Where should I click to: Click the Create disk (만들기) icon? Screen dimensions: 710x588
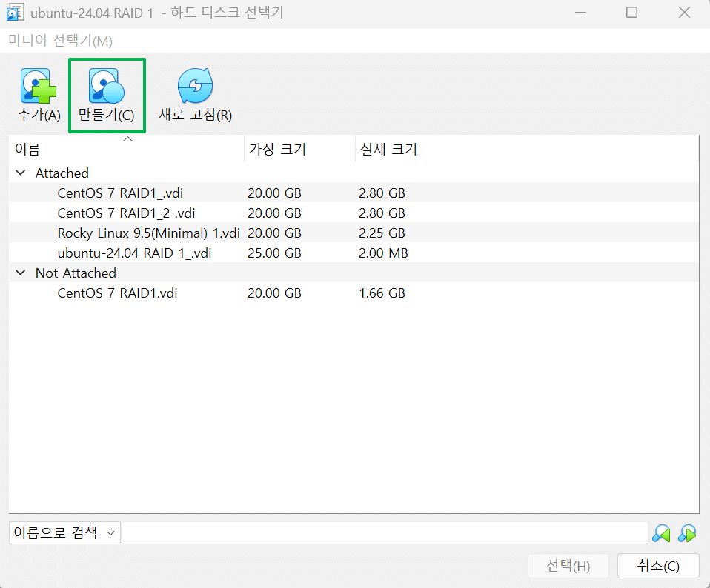107,86
